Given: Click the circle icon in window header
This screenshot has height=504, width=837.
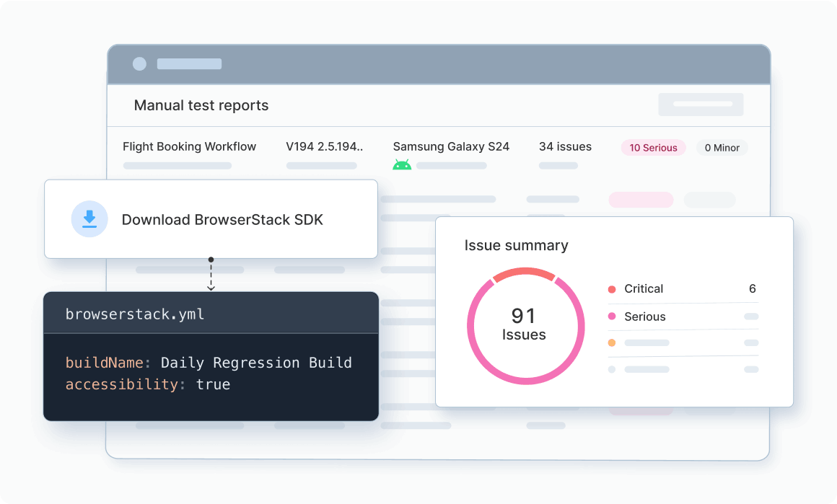Looking at the screenshot, I should click(x=139, y=64).
